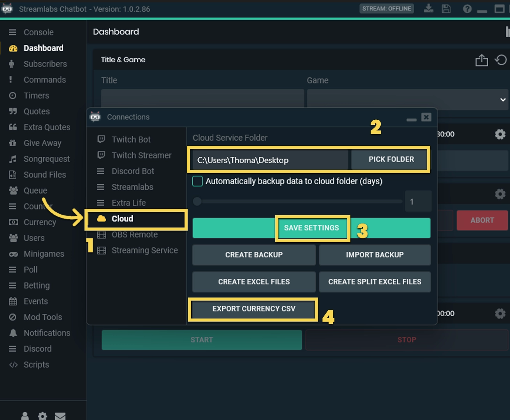Open the Quotes section
Viewport: 510px width, 420px height.
(37, 112)
